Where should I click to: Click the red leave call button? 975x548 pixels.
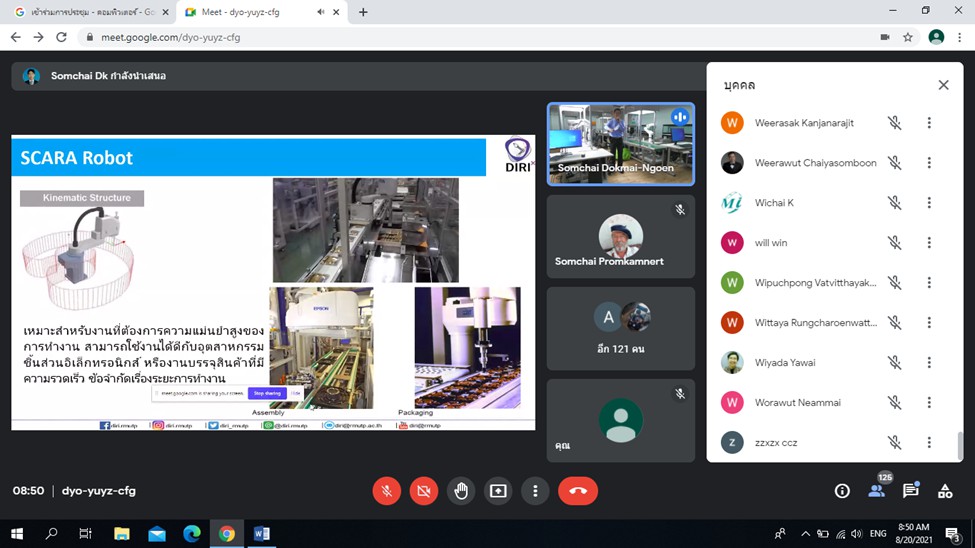577,491
